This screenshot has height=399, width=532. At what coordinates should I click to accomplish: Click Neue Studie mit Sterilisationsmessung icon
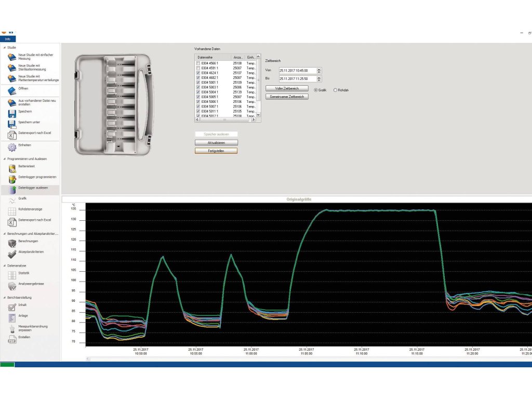(x=12, y=68)
